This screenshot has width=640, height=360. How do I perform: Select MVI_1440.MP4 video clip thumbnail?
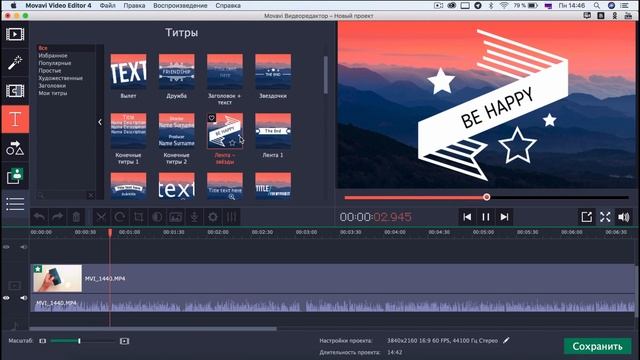[58, 278]
